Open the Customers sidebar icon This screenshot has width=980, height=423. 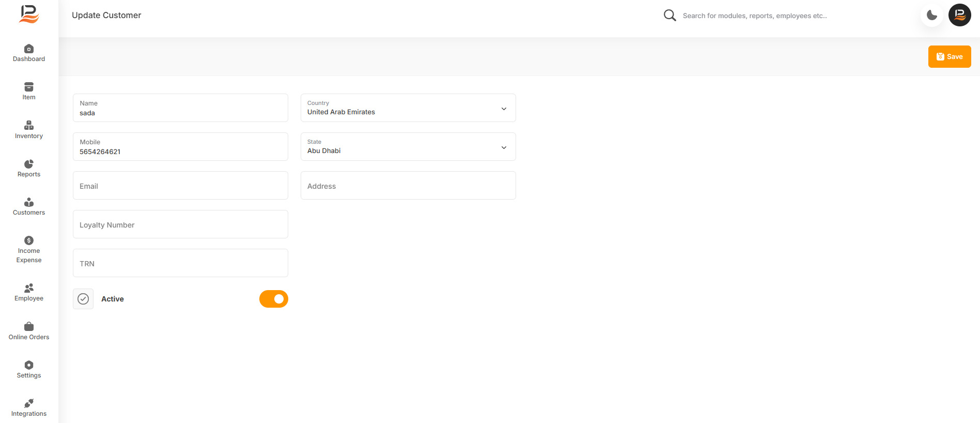tap(29, 202)
